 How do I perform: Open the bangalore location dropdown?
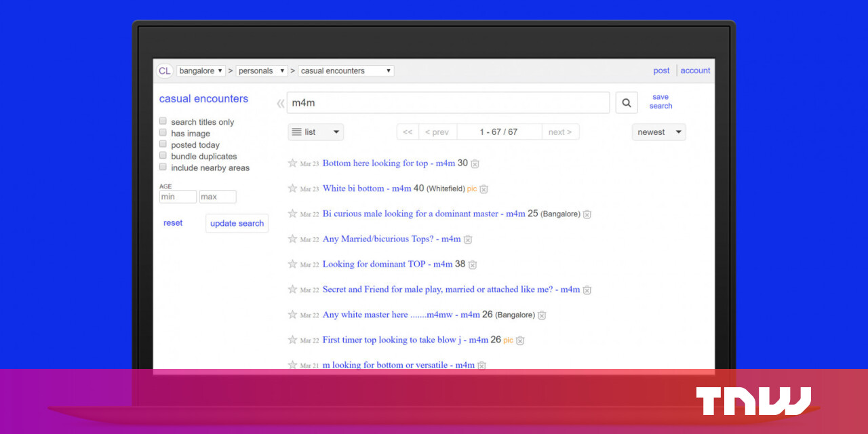[201, 71]
